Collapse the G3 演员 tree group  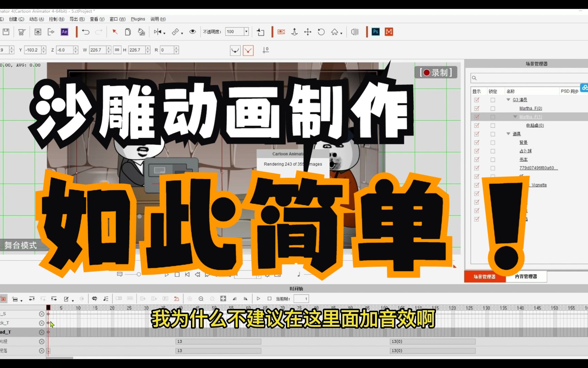[x=508, y=100]
